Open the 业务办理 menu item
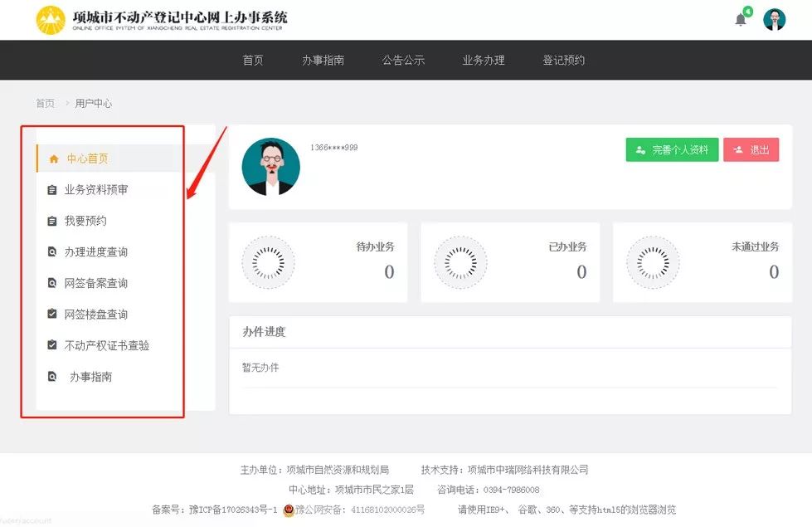Viewport: 812px width, 527px height. pyautogui.click(x=482, y=60)
